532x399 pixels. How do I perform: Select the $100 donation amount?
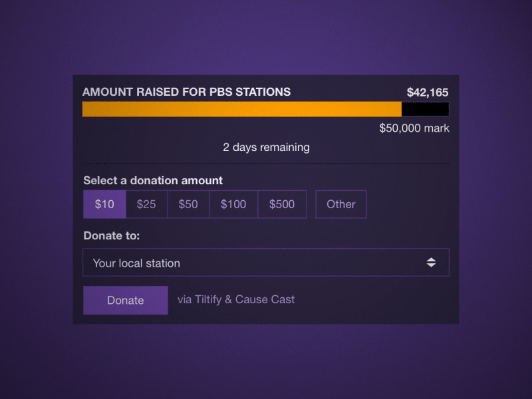pyautogui.click(x=233, y=204)
